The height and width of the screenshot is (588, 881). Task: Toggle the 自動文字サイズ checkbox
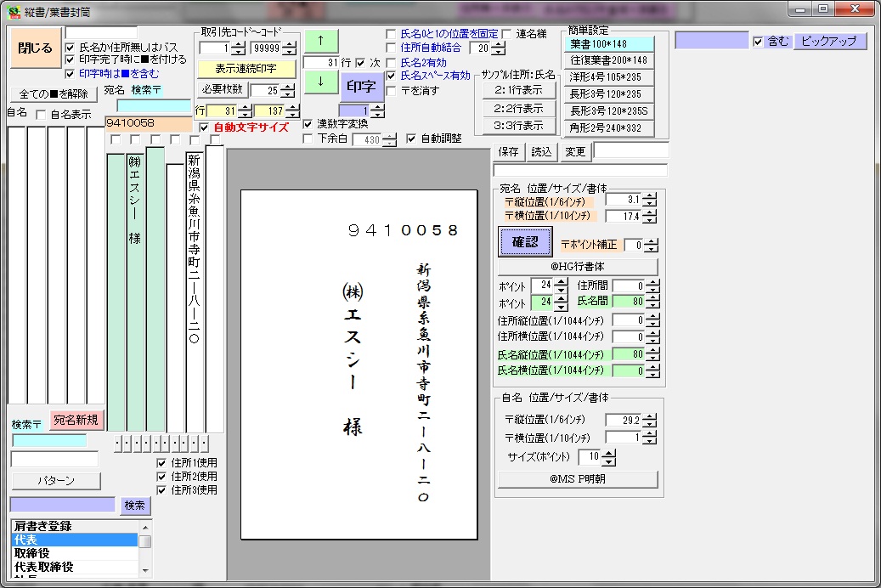204,127
